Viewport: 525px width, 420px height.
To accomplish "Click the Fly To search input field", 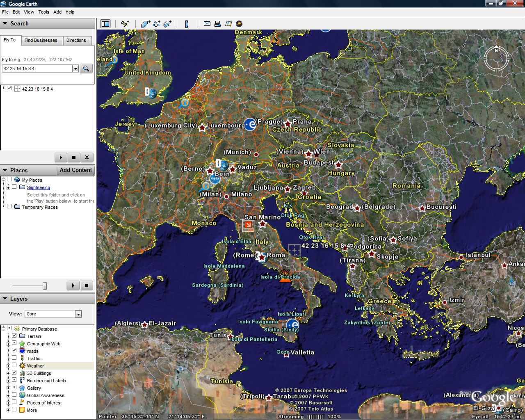I will click(37, 68).
